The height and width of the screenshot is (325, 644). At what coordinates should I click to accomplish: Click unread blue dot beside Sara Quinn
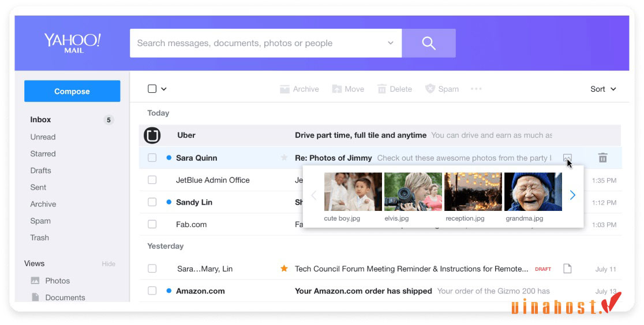tap(169, 157)
